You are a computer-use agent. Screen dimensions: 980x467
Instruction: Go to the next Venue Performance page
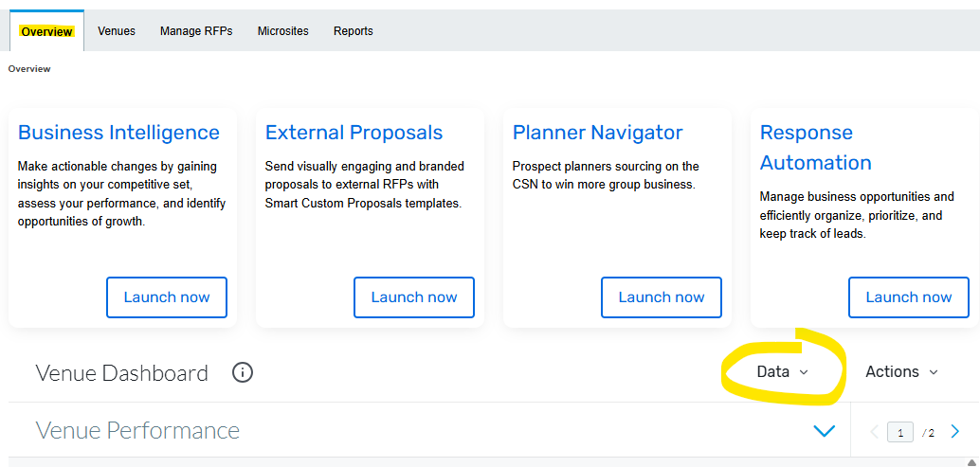(x=954, y=432)
